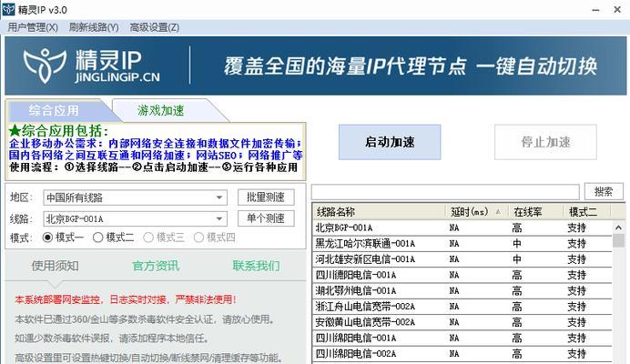Click the 单个测速 button
This screenshot has height=364, width=630.
tap(266, 218)
